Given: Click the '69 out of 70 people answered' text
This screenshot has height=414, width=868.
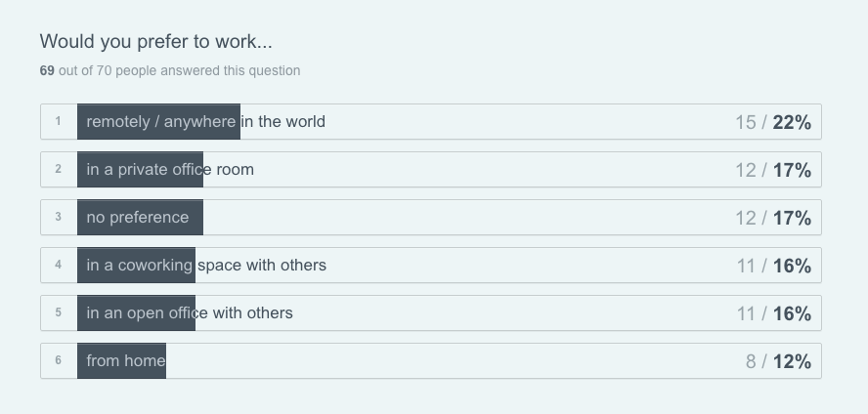Looking at the screenshot, I should click(170, 70).
